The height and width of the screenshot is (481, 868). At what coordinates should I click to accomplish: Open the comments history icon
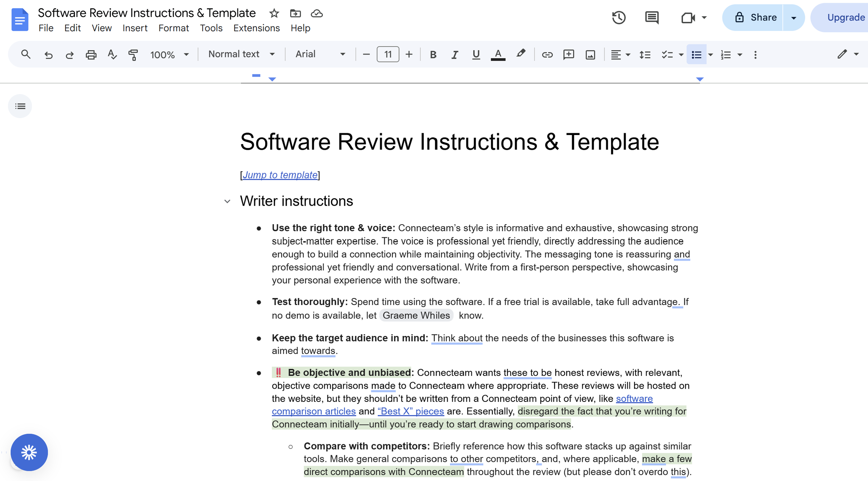click(x=652, y=17)
